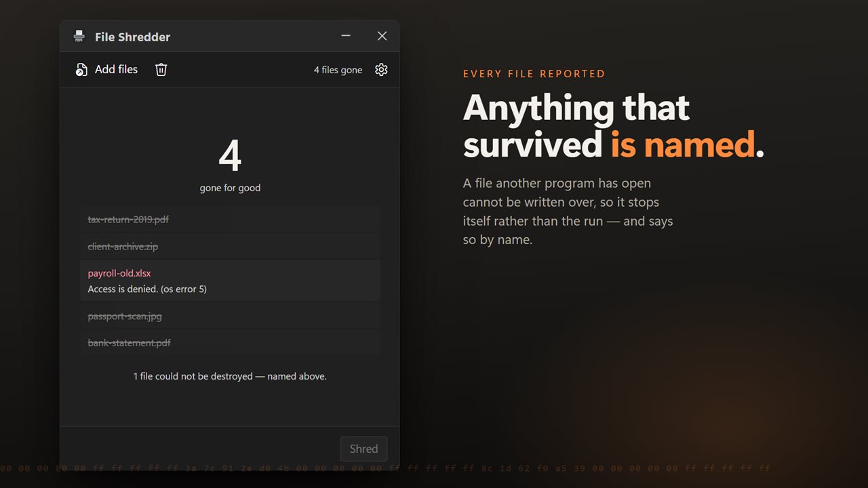Click the paragraph starting 'A file another program'
The image size is (868, 488).
click(568, 211)
